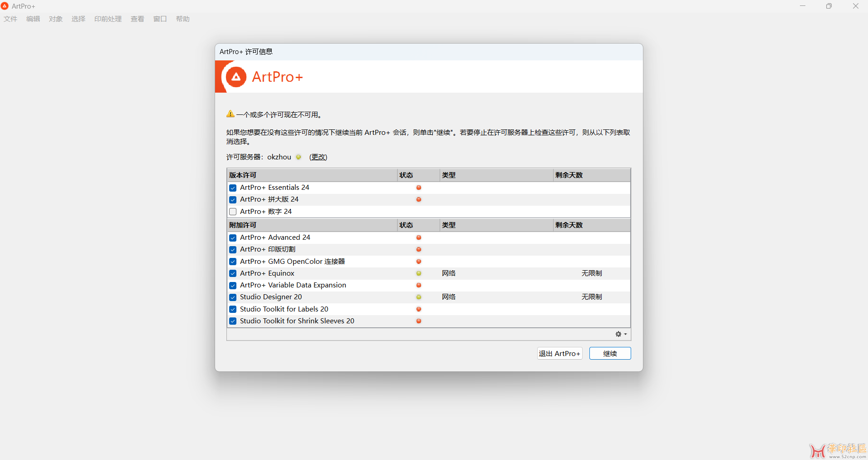Image resolution: width=868 pixels, height=460 pixels.
Task: Click red status dot for GMG OpenColor 连接器
Action: click(419, 262)
